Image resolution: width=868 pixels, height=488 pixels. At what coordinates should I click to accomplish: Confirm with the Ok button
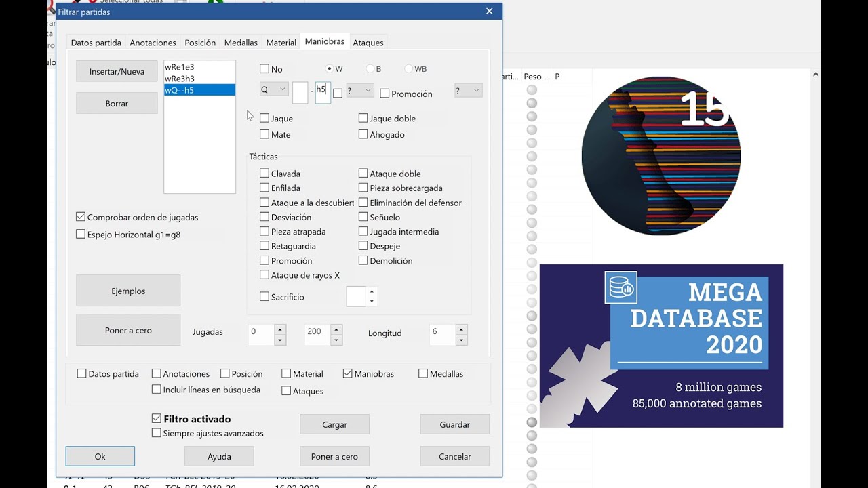tap(100, 456)
